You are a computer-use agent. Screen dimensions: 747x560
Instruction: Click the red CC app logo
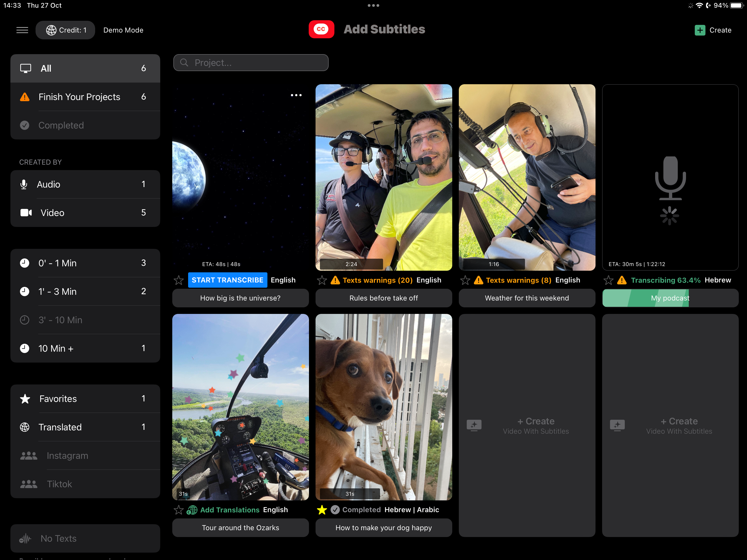point(321,29)
